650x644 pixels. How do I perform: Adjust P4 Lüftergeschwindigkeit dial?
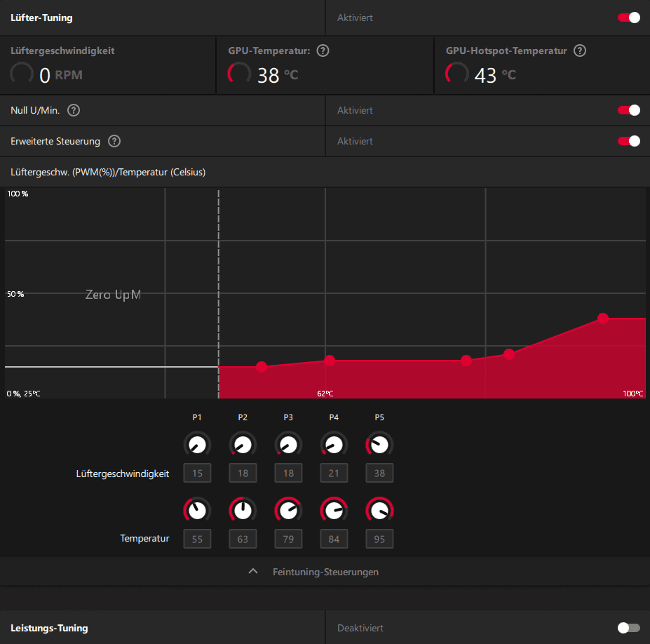[x=334, y=445]
